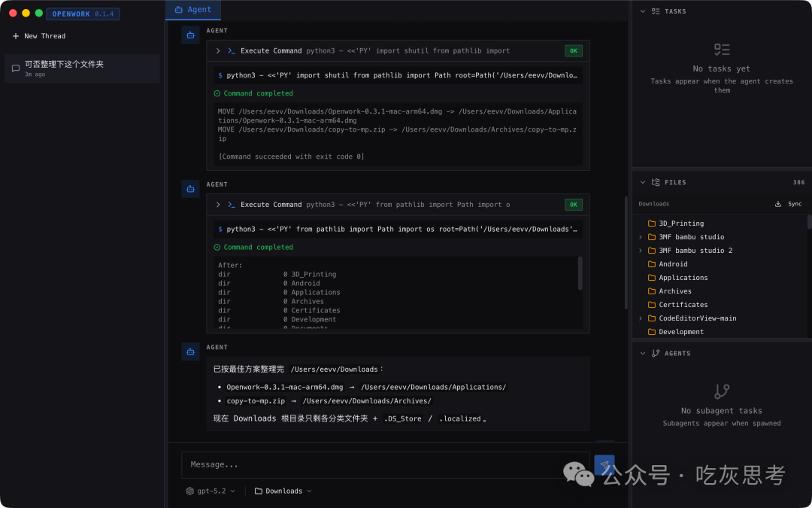
Task: Collapse the TASKS panel chevron
Action: point(643,11)
